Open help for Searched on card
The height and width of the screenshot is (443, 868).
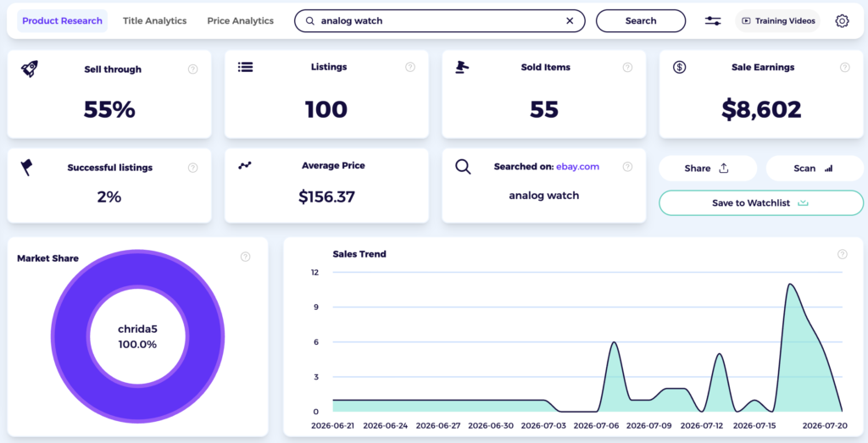point(627,167)
